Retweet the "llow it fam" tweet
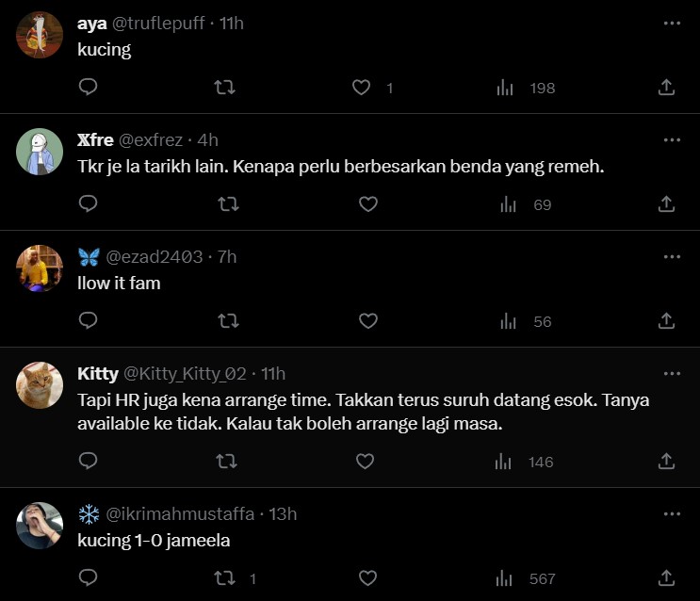 (227, 321)
